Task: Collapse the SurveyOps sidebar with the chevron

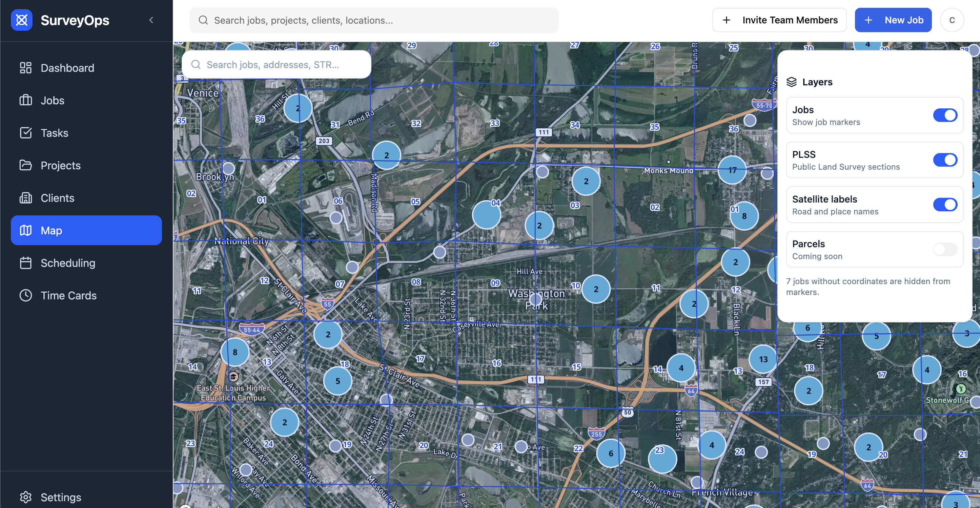Action: pos(151,20)
